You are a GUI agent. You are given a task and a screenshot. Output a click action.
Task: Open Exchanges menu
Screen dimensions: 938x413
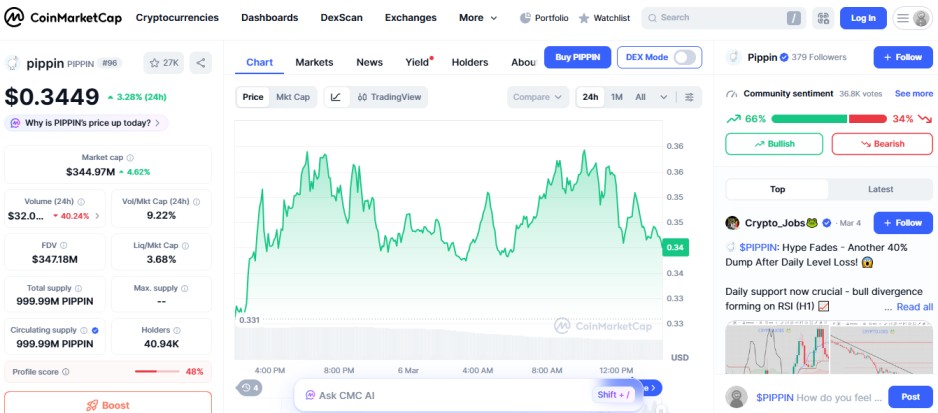pos(410,18)
